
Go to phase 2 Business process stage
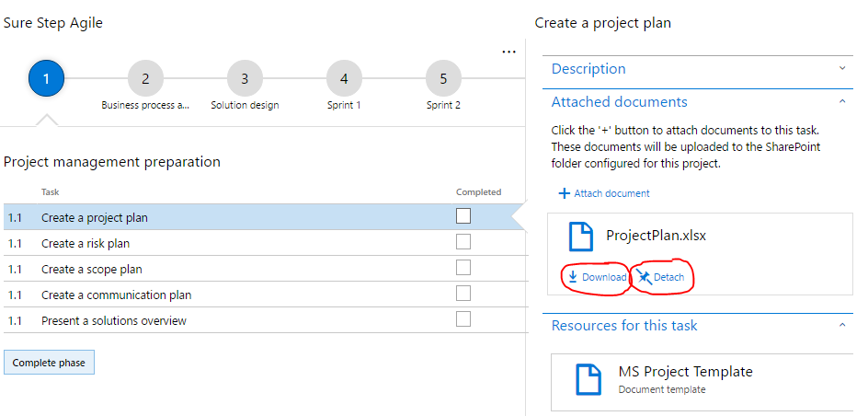pos(145,79)
